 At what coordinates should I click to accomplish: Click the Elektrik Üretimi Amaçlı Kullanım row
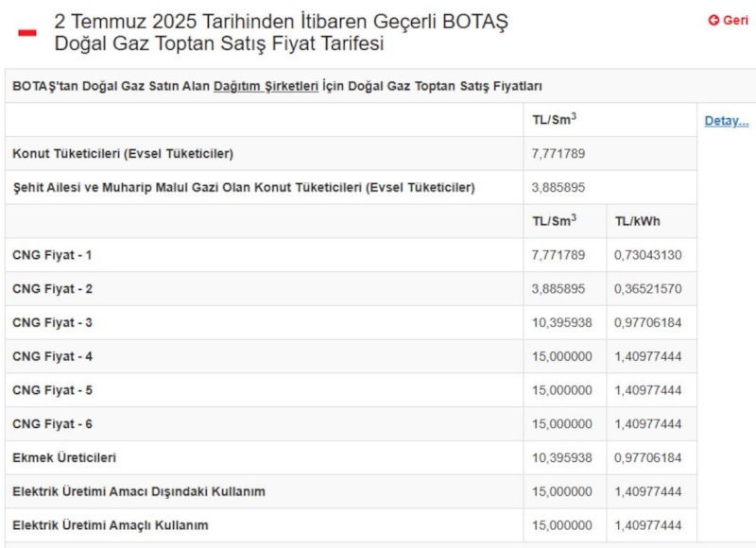point(111,525)
